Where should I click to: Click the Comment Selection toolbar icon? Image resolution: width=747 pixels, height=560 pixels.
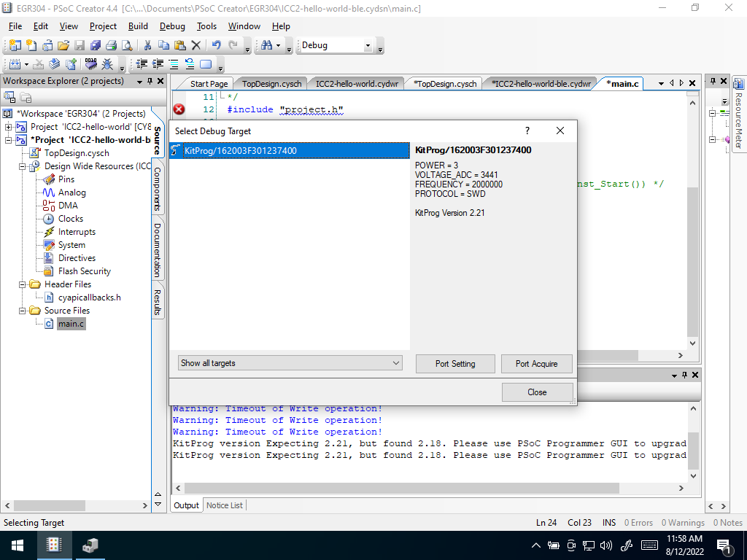tap(174, 64)
